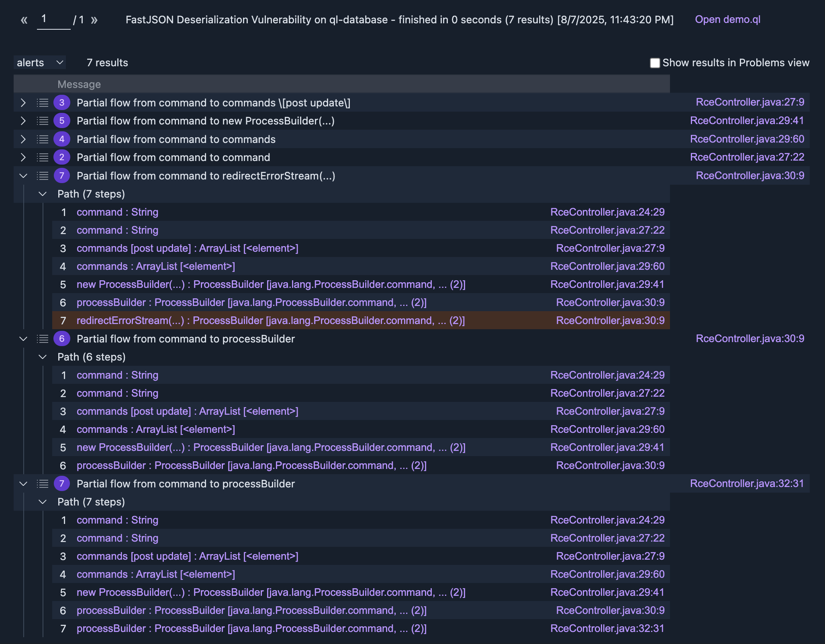Enable Show results in Problems view
Screen dimensions: 825x644
tap(655, 63)
